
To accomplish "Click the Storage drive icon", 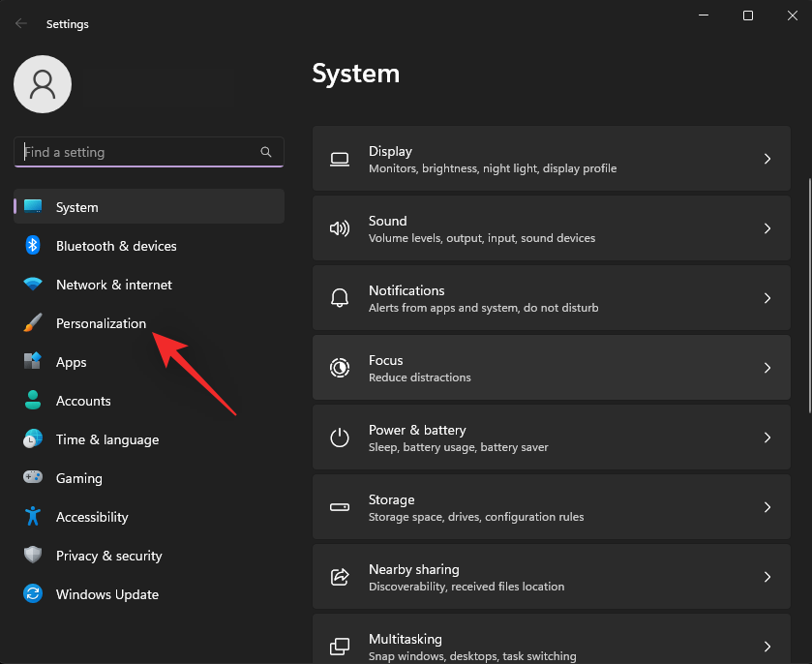I will point(340,506).
